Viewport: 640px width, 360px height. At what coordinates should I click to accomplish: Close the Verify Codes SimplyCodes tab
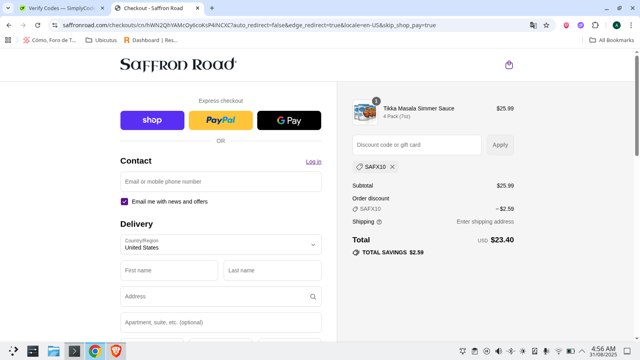tap(102, 8)
